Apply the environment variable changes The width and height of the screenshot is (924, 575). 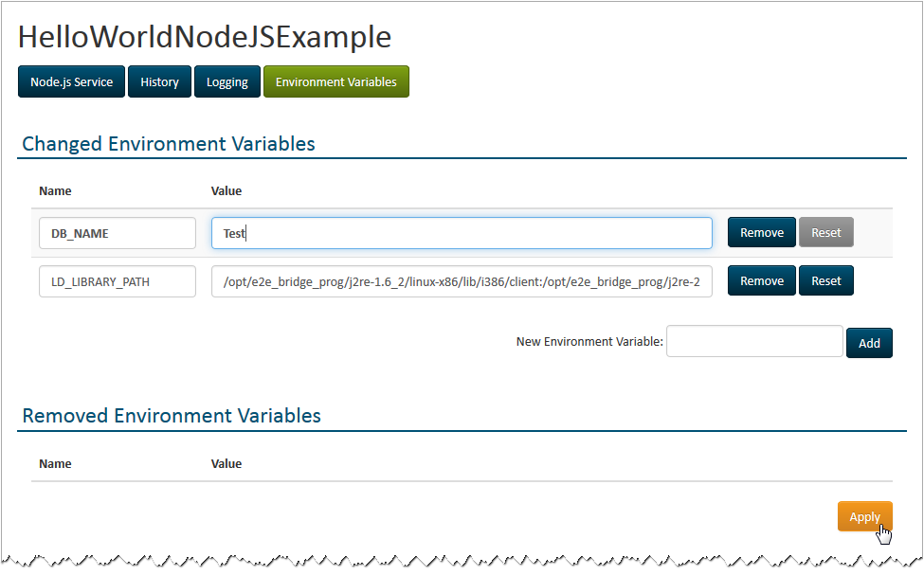coord(864,516)
